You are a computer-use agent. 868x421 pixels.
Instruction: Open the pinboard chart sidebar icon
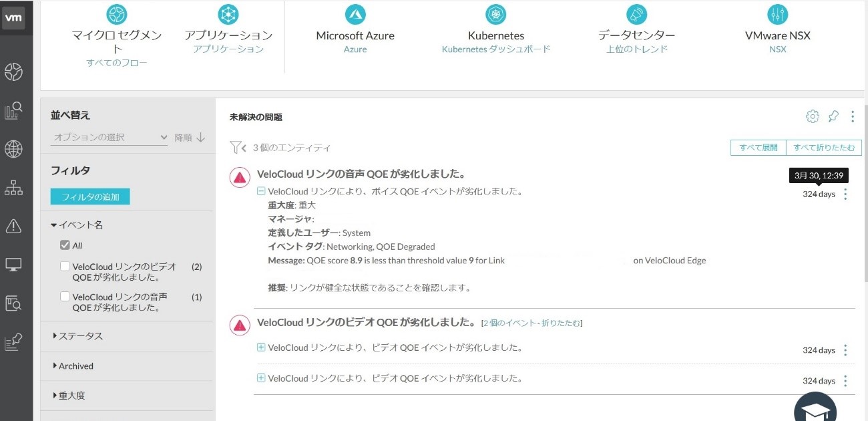point(14,342)
